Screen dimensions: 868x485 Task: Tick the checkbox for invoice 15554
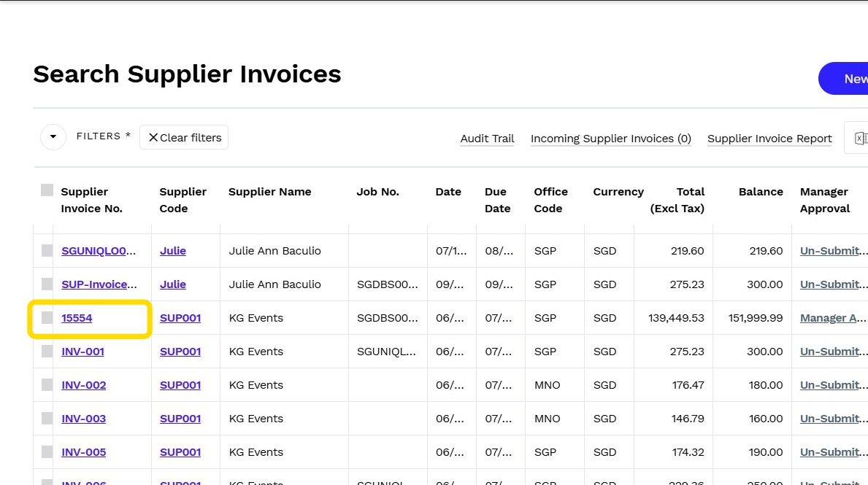47,317
